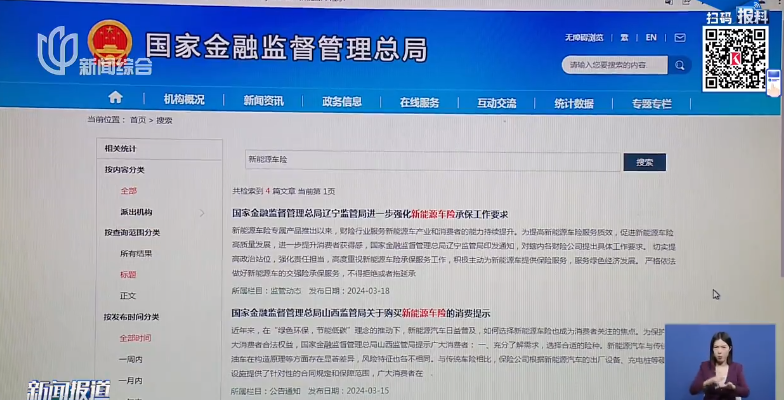Click the header search magnifier icon
Screen dimensions: 784x400
click(680, 65)
